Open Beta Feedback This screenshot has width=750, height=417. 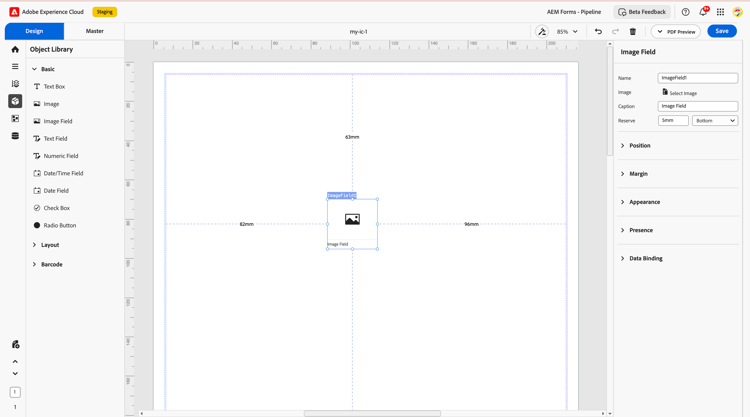click(x=641, y=12)
